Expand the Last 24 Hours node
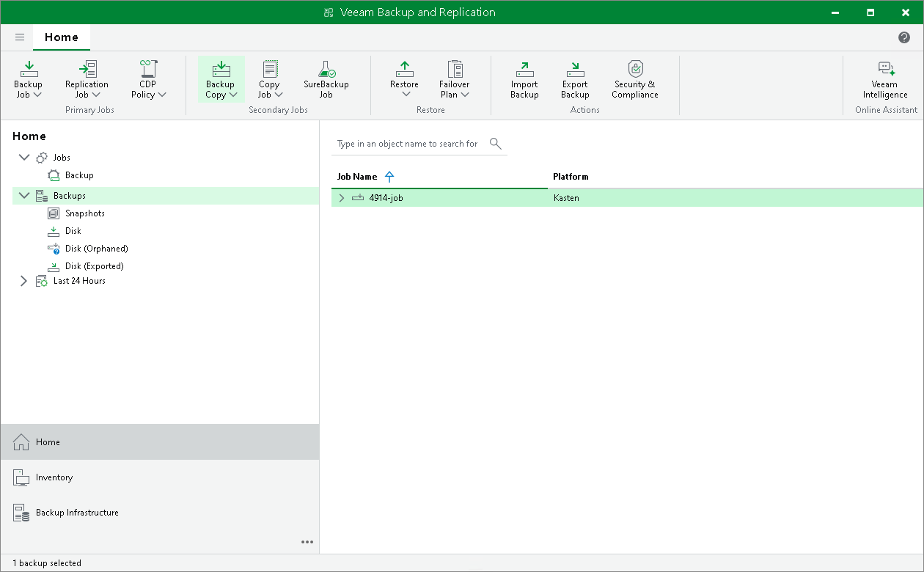924x572 pixels. [x=23, y=281]
